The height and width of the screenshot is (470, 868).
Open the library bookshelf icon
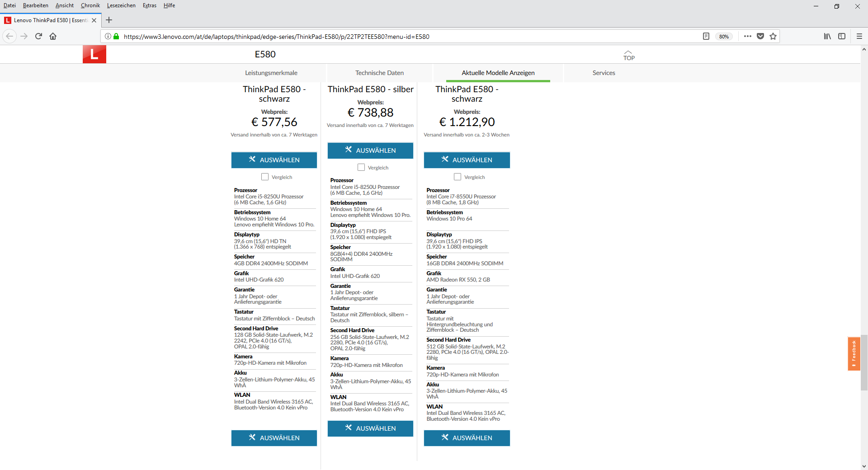827,36
